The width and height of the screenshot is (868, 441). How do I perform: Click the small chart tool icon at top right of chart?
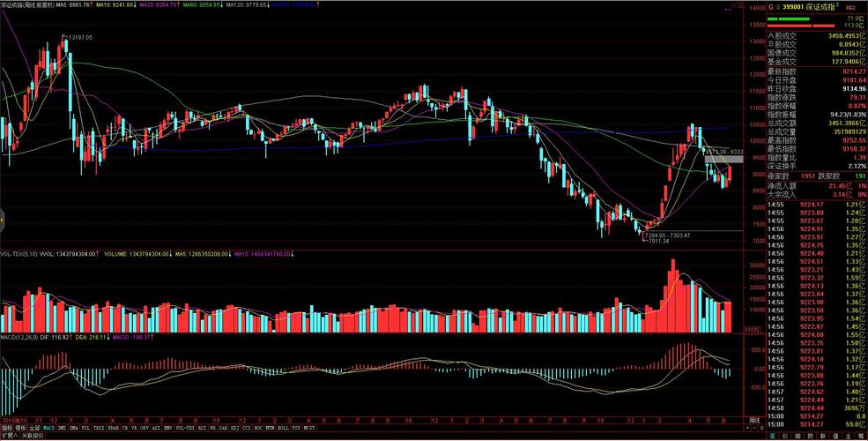click(x=732, y=5)
